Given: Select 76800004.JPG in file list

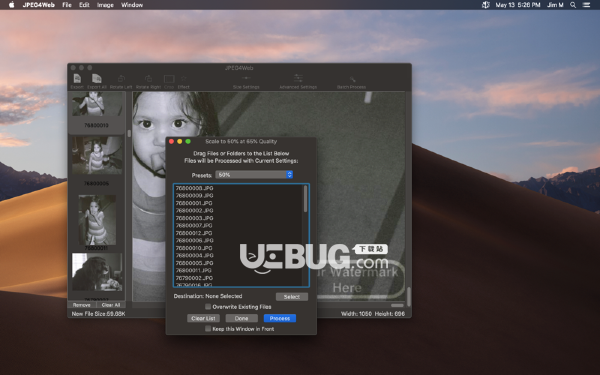Looking at the screenshot, I should pyautogui.click(x=194, y=255).
